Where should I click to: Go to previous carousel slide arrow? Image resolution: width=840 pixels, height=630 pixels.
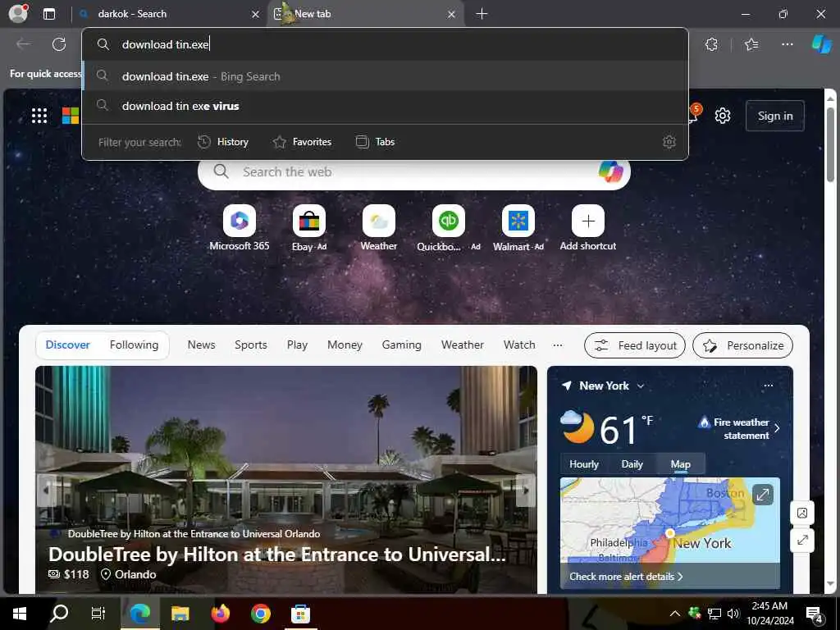tap(46, 491)
